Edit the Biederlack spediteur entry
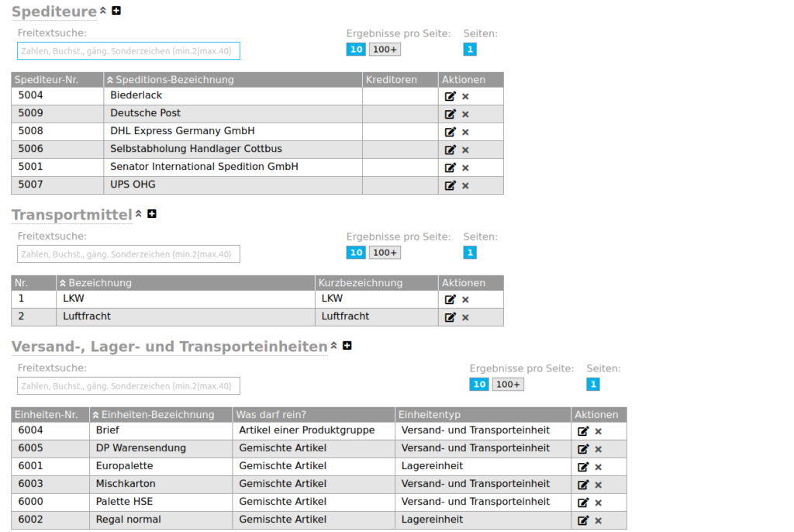The width and height of the screenshot is (794, 532). click(x=451, y=96)
